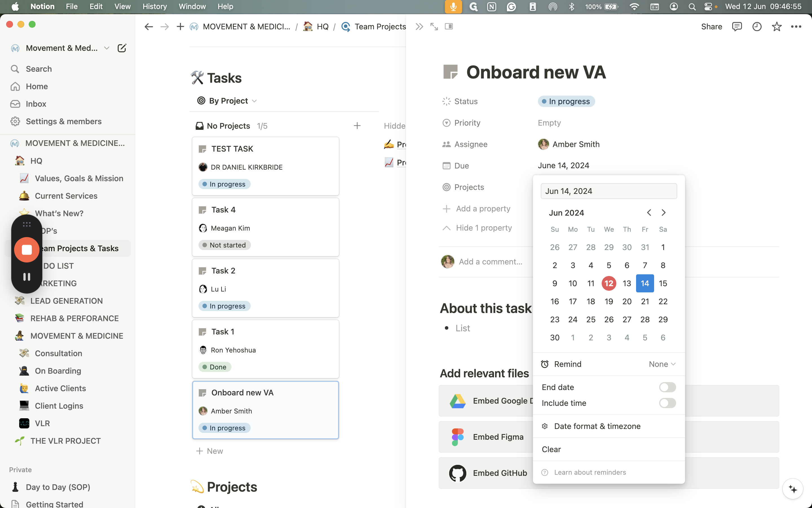Viewport: 812px width, 508px height.
Task: Set the empty Priority value
Action: 549,123
